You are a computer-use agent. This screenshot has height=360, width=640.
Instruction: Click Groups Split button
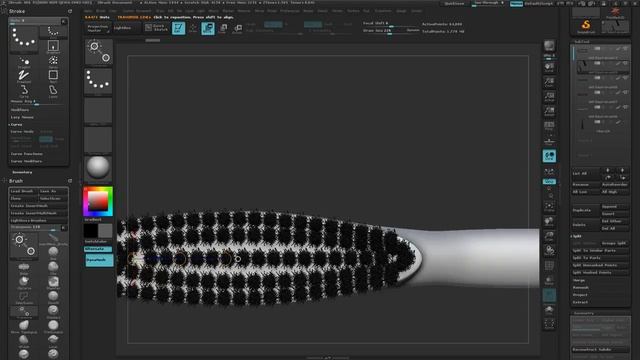[x=614, y=243]
